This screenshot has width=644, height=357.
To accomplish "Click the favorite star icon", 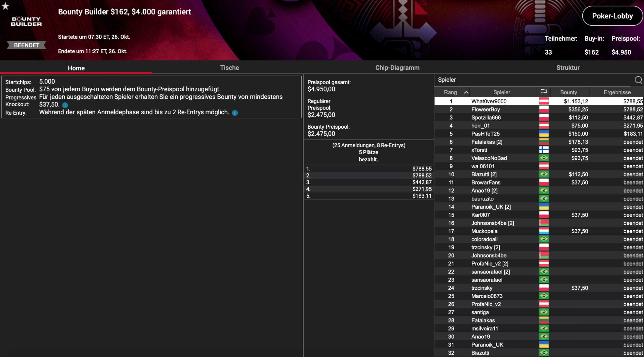I will [x=5, y=6].
